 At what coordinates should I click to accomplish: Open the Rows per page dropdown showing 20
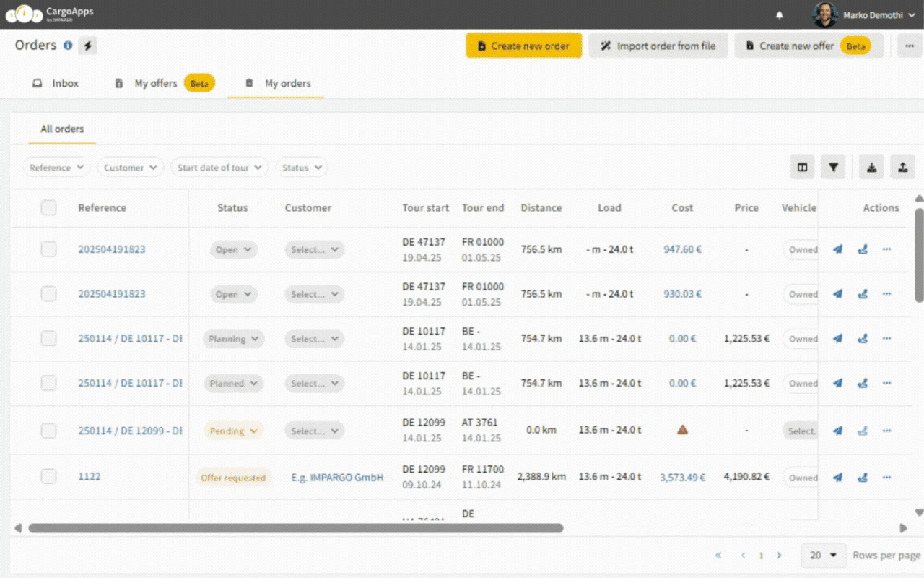pos(823,555)
